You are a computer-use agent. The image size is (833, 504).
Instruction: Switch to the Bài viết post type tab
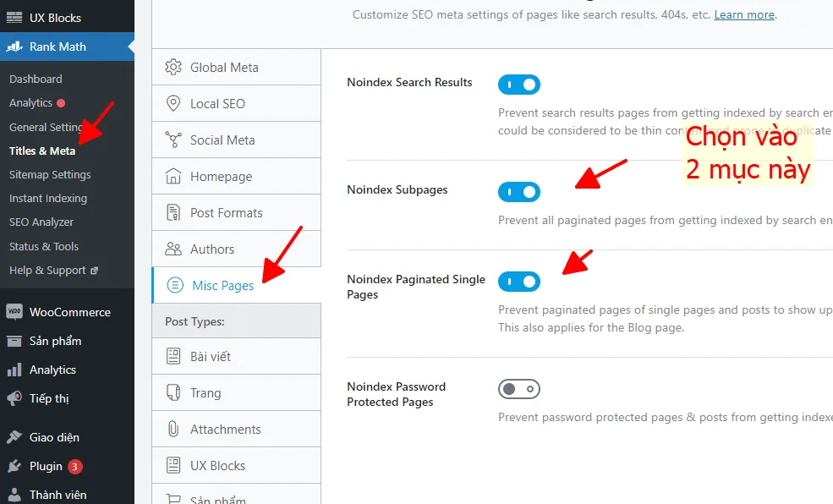210,357
